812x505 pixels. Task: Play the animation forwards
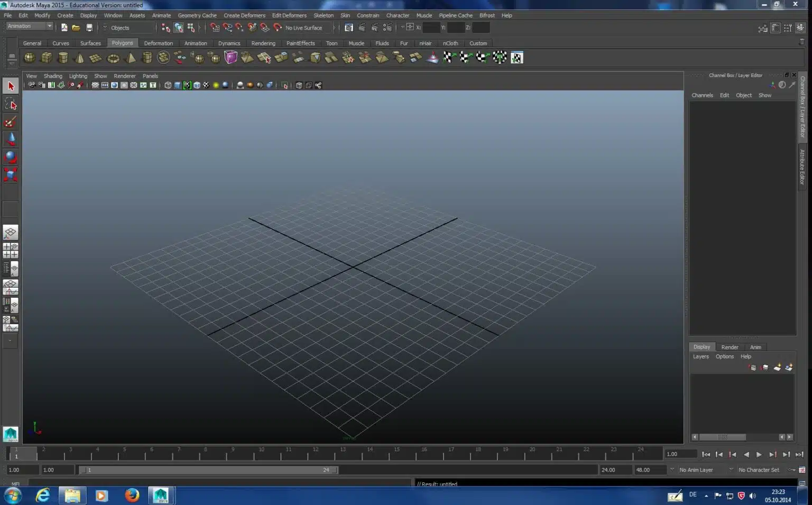point(759,454)
